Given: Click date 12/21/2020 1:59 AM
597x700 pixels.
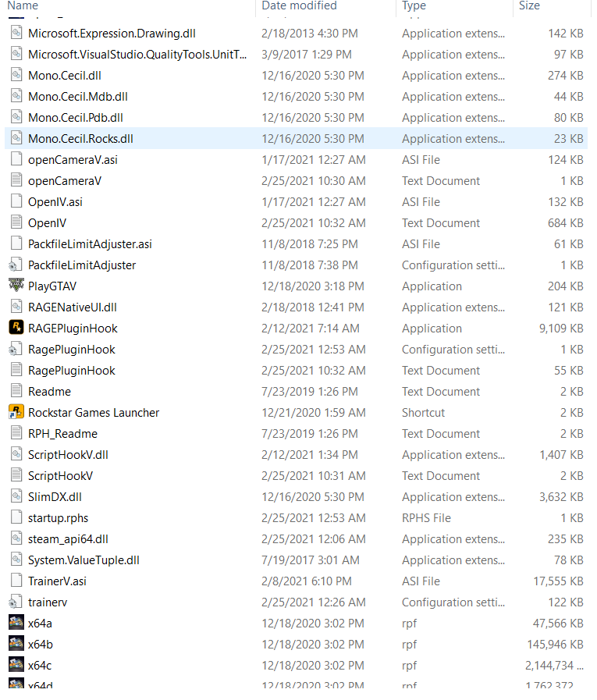Looking at the screenshot, I should [314, 413].
